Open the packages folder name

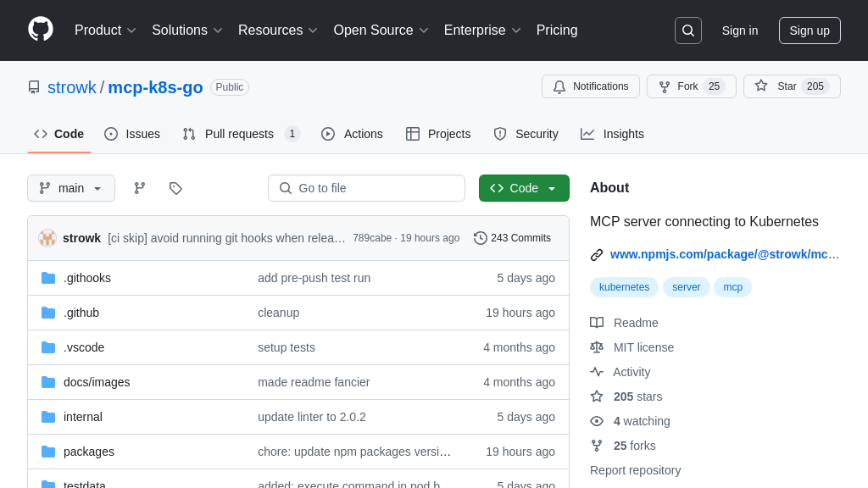88,452
